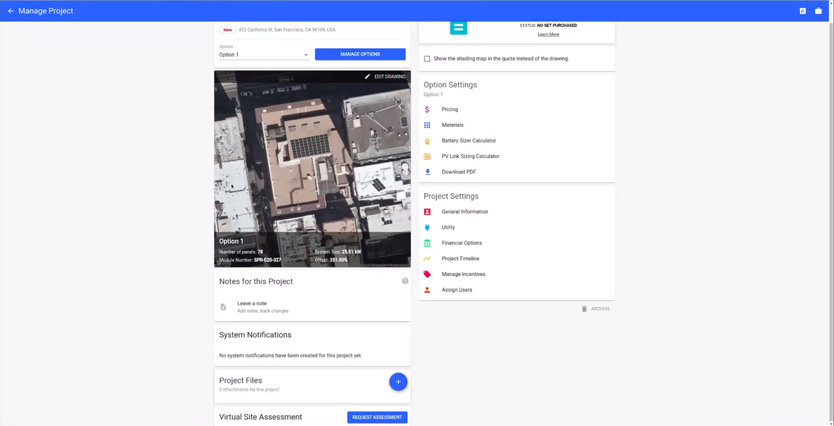Open the Option 1 dropdown
The height and width of the screenshot is (426, 834).
coord(264,55)
